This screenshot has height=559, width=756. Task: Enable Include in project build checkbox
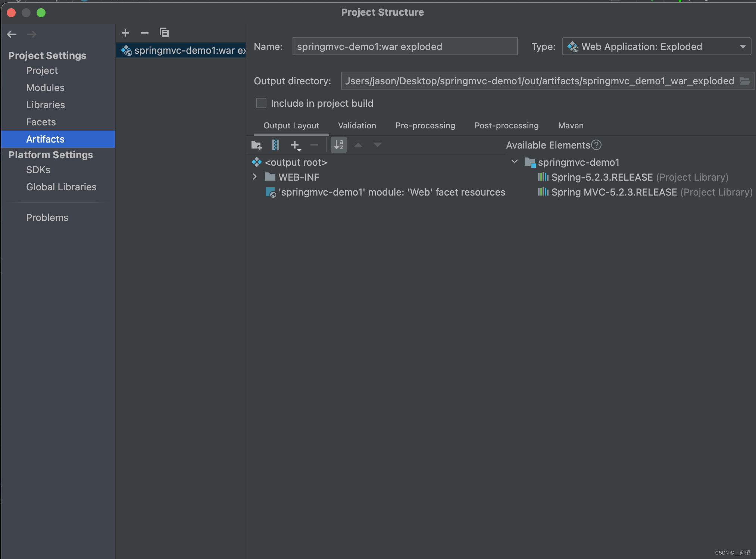(261, 103)
